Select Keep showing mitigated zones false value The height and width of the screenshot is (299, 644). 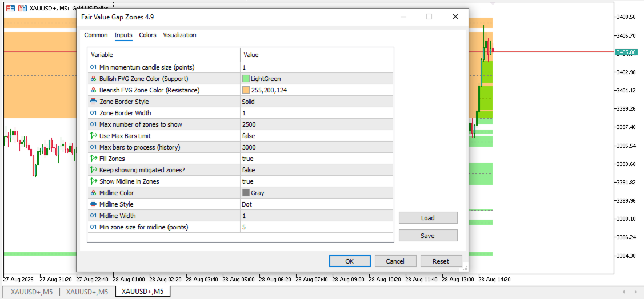coord(317,170)
